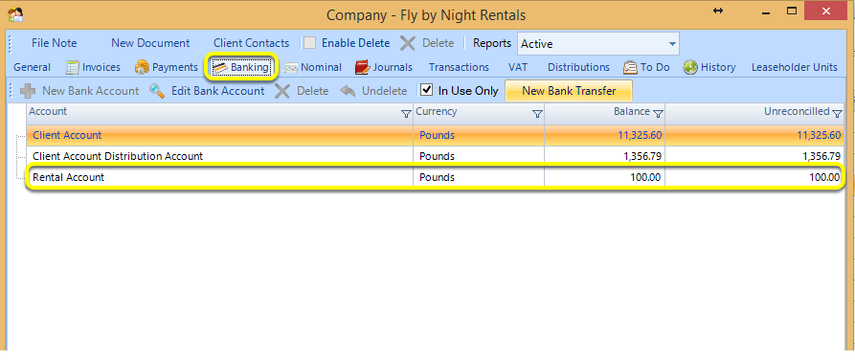Select the Rental Account row
Viewport: 855px width, 361px height.
coord(435,177)
